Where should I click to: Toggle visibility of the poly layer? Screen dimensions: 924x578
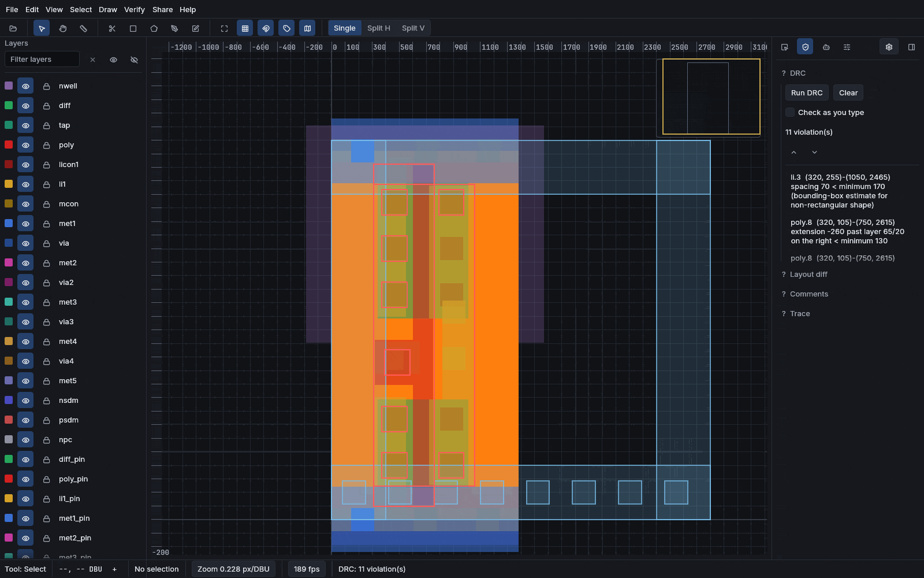pos(25,145)
